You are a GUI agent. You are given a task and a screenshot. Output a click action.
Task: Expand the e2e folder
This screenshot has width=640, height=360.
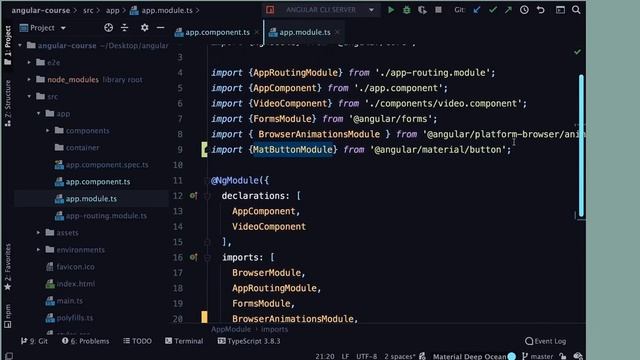pos(29,62)
